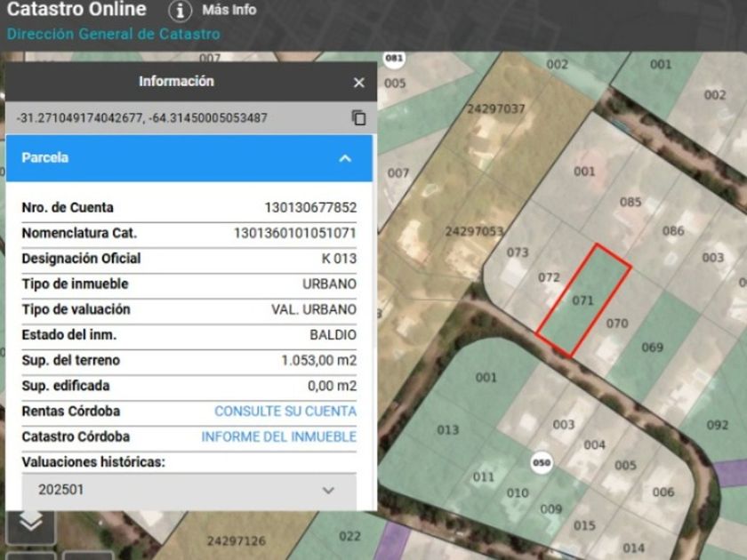Select green parcel 013 on the map

click(x=448, y=430)
